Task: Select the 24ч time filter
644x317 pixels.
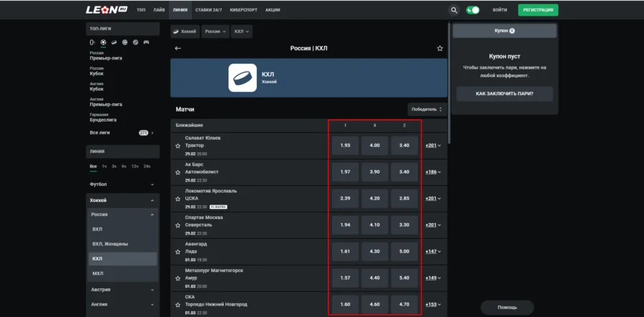Action: point(147,166)
